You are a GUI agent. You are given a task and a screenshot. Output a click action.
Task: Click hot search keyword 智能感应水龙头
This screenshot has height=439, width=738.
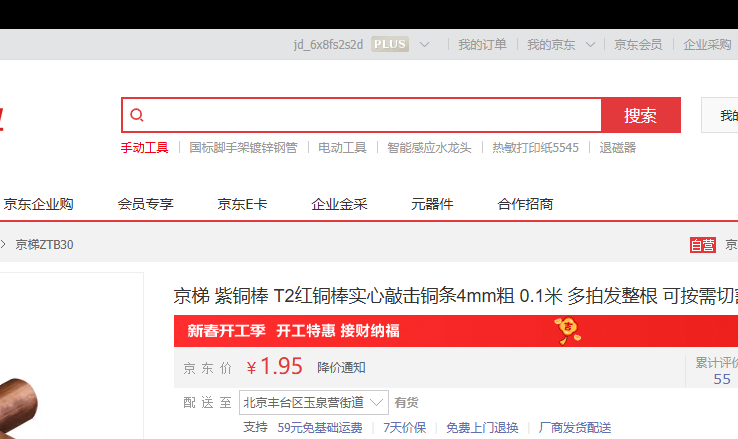tap(429, 148)
